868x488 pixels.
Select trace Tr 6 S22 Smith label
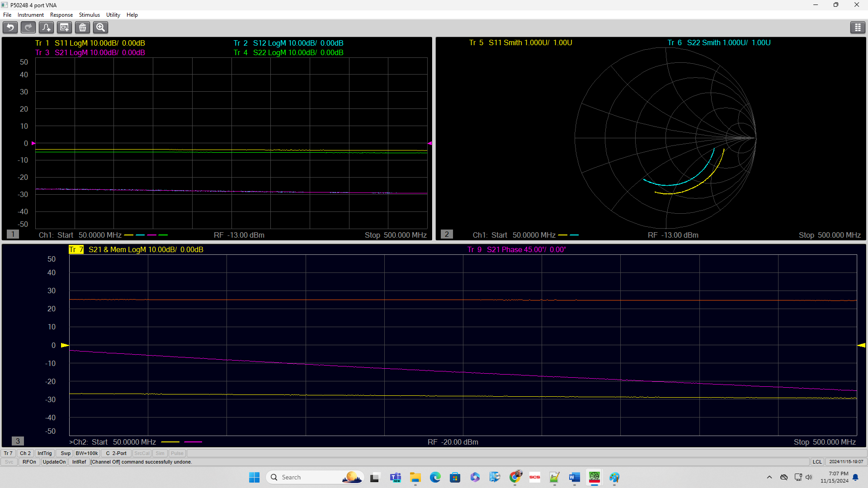click(x=719, y=42)
